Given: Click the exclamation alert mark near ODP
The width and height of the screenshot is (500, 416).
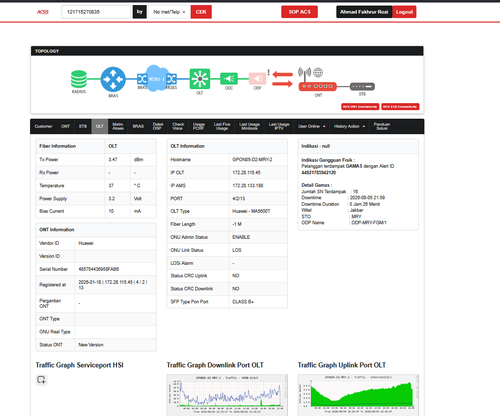Looking at the screenshot, I should point(269,72).
